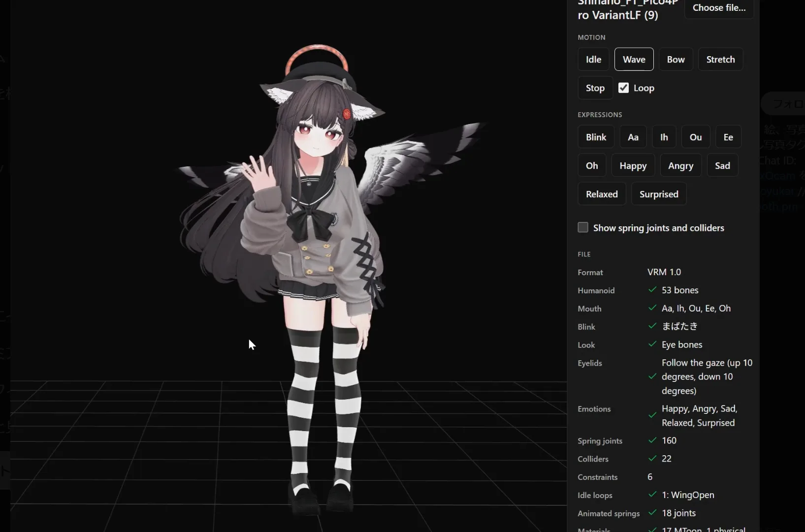805x532 pixels.
Task: Apply the Oh mouth expression
Action: (x=592, y=165)
